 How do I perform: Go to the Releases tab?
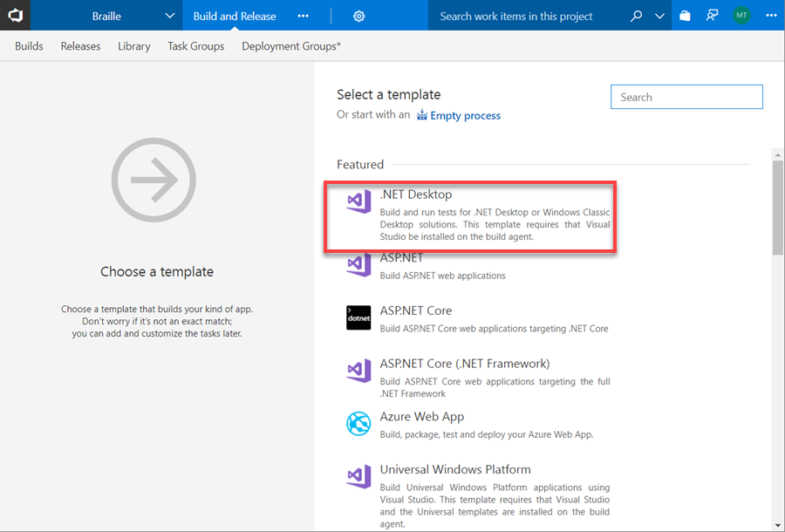(80, 46)
